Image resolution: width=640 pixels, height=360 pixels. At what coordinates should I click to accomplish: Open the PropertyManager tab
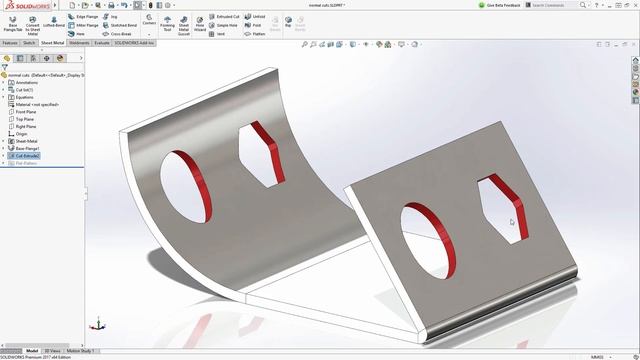pyautogui.click(x=20, y=58)
